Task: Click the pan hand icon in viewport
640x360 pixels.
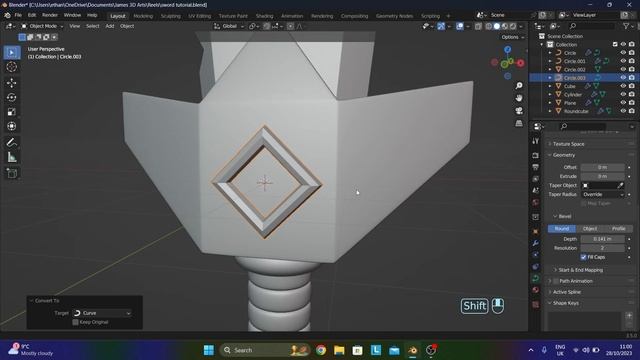Action: 519,98
